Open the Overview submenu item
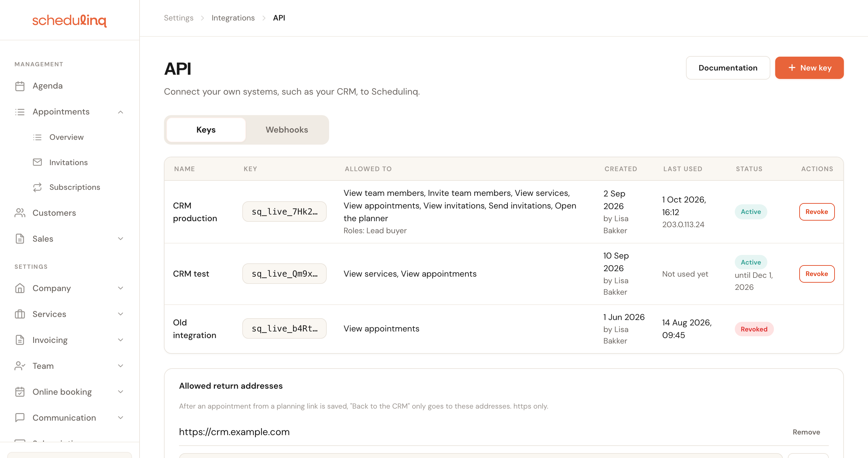The width and height of the screenshot is (868, 458). pyautogui.click(x=66, y=137)
